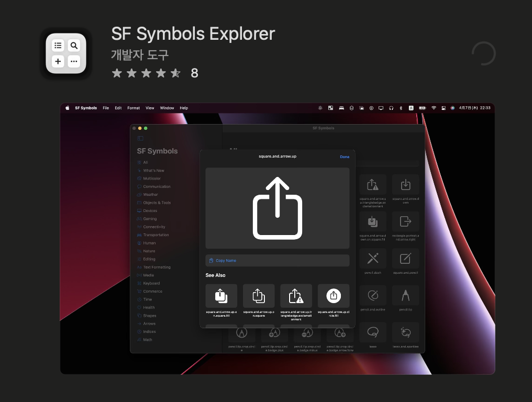
Task: Click the lasso symbol in grid
Action: [x=372, y=333]
